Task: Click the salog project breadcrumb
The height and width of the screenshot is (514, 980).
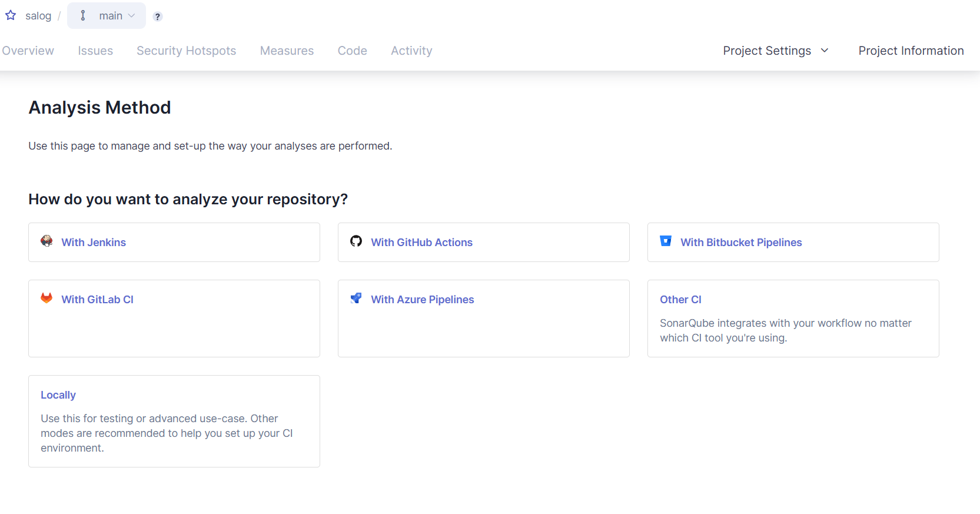Action: click(x=38, y=16)
